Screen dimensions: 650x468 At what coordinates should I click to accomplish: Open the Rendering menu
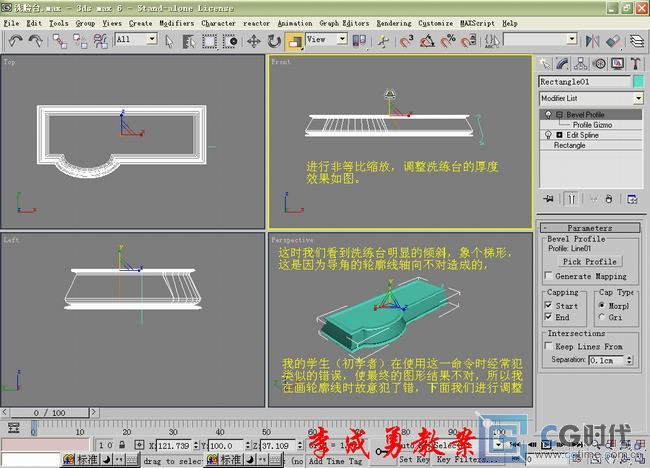pyautogui.click(x=394, y=23)
